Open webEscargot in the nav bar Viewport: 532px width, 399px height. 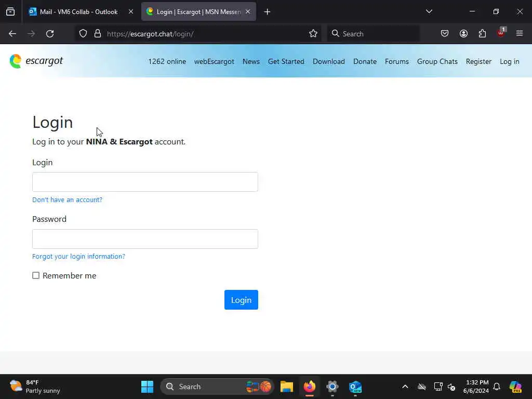click(214, 61)
